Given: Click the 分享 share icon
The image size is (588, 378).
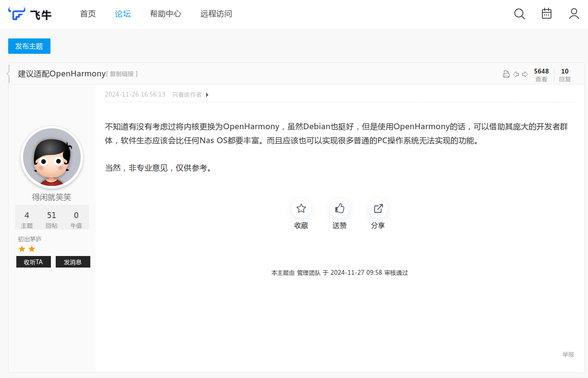Looking at the screenshot, I should coord(378,208).
